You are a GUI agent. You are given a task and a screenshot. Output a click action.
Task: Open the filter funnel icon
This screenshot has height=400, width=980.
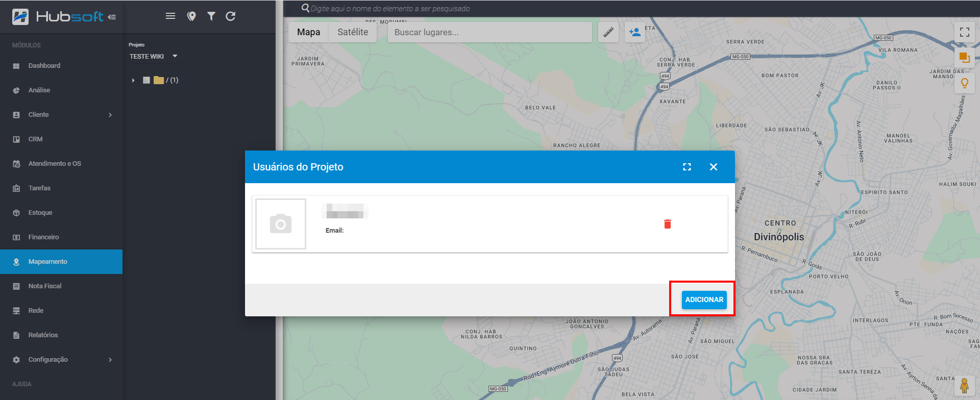pyautogui.click(x=211, y=16)
